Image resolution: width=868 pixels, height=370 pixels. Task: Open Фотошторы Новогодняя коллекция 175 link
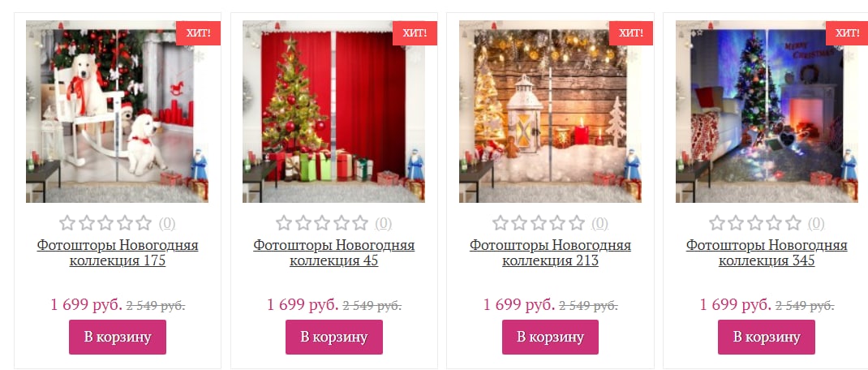pyautogui.click(x=118, y=252)
